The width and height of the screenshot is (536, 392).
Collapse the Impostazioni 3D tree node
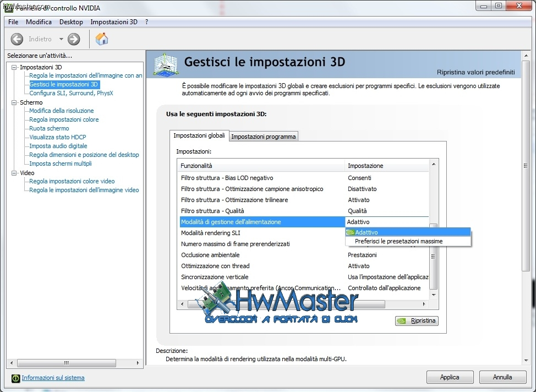tap(14, 67)
